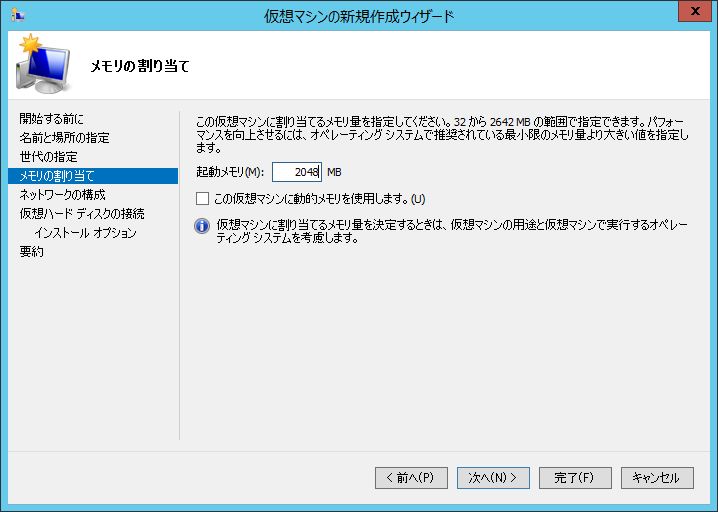
Task: Go to インストール オプション step
Action: click(x=85, y=233)
